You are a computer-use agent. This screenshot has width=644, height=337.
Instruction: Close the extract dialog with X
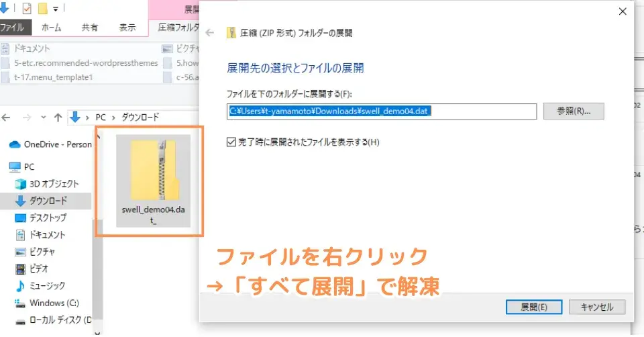[x=623, y=11]
